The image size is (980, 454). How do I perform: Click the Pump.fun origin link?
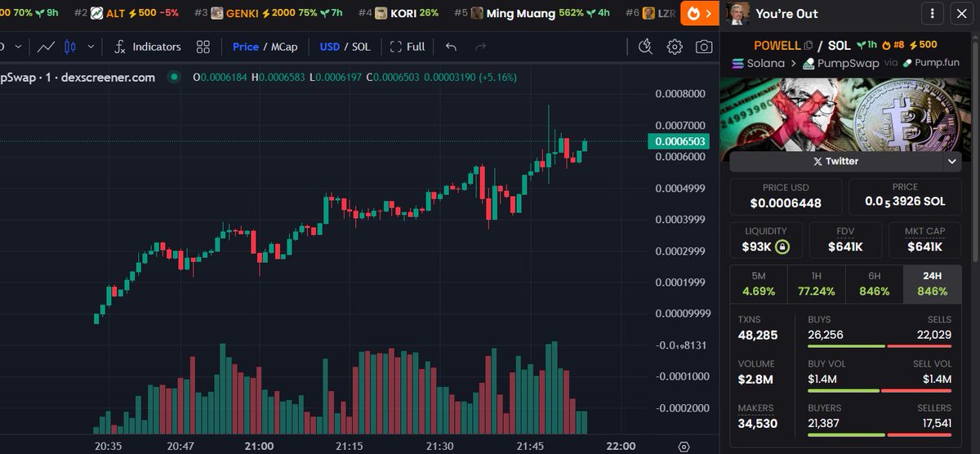point(933,63)
